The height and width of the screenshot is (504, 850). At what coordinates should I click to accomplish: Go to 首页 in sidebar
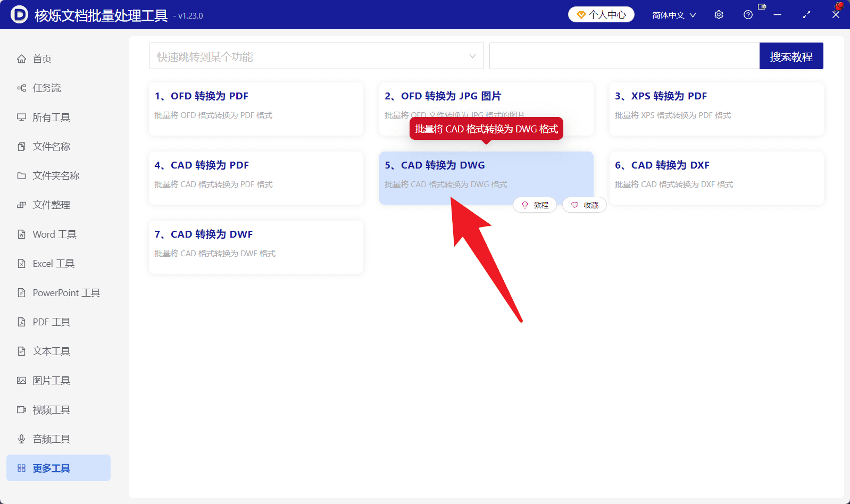tap(59, 59)
